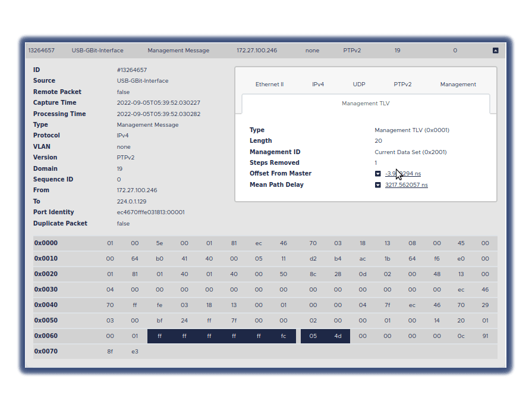Click the Remote Packet label
This screenshot has width=532, height=410.
[x=57, y=92]
